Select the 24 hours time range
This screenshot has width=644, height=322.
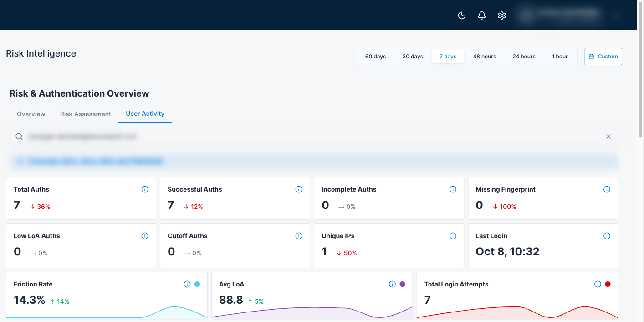click(524, 57)
